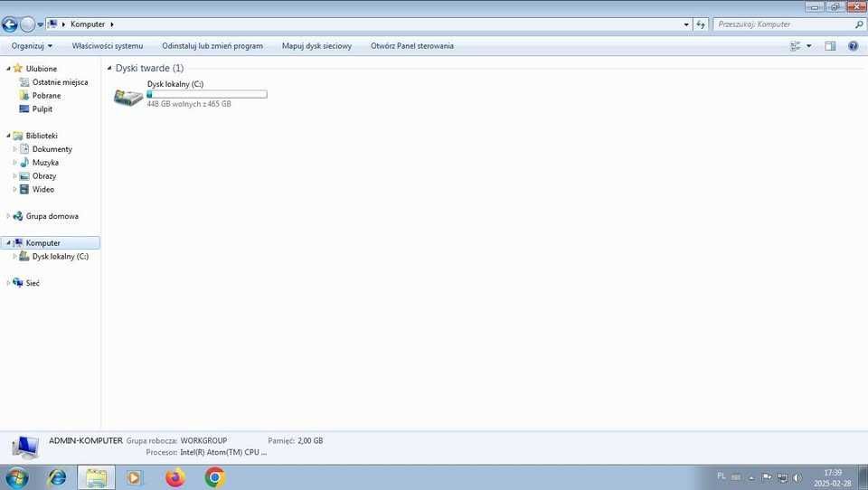Select the Dysk lokalny (C:) drive icon
868x490 pixels.
pyautogui.click(x=127, y=98)
